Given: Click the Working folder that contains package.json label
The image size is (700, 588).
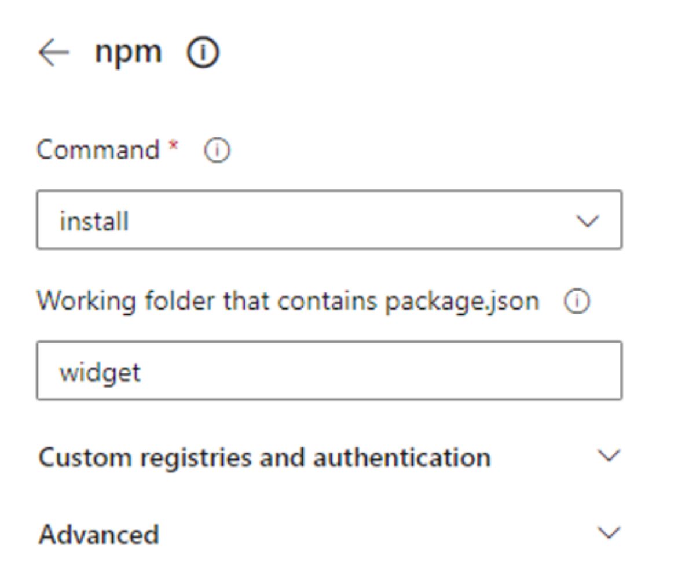Looking at the screenshot, I should (x=288, y=301).
